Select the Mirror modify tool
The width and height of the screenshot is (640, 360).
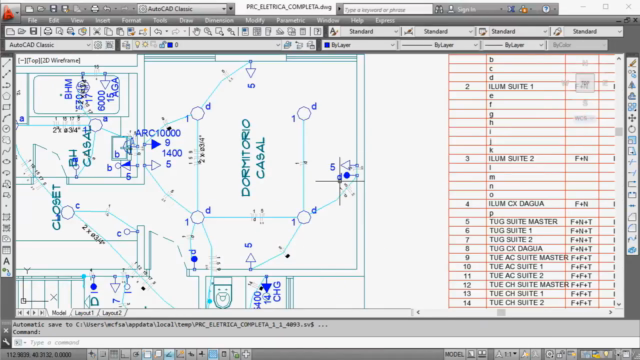[x=632, y=85]
